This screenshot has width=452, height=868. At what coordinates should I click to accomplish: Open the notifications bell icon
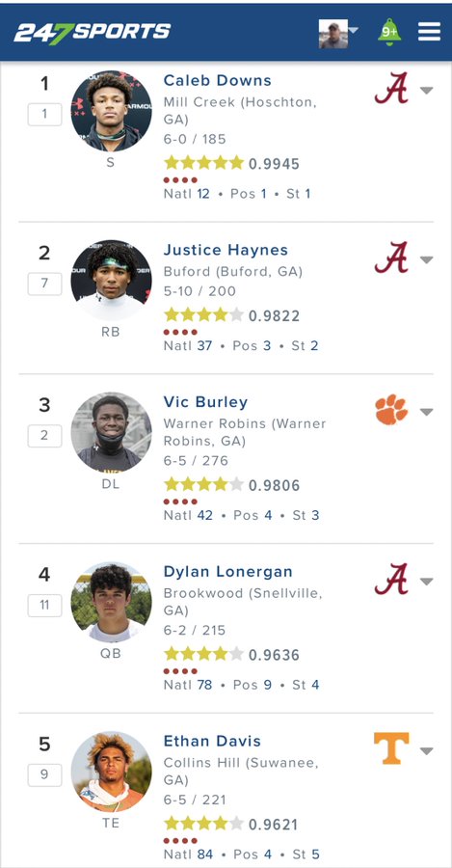pyautogui.click(x=389, y=32)
